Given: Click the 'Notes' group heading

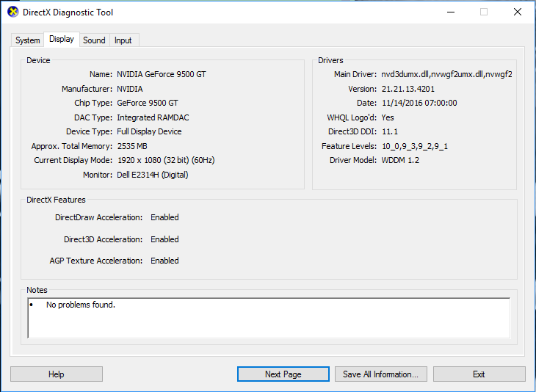Looking at the screenshot, I should point(37,290).
